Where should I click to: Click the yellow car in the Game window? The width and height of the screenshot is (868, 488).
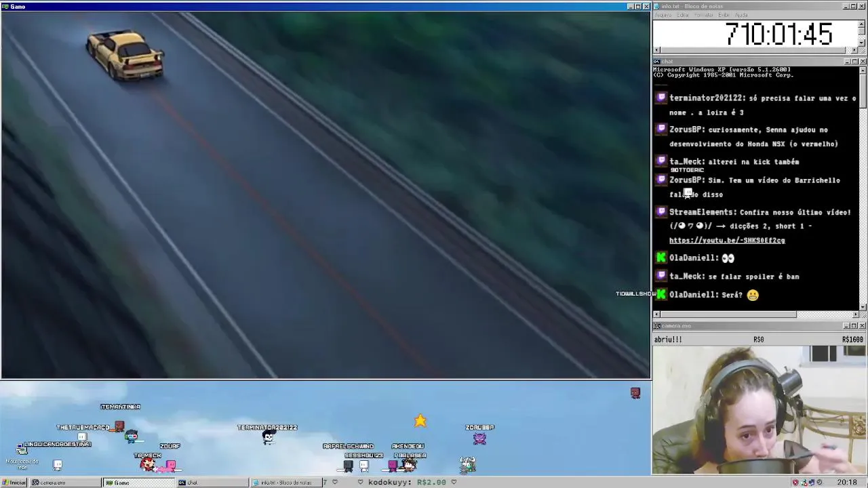(125, 56)
